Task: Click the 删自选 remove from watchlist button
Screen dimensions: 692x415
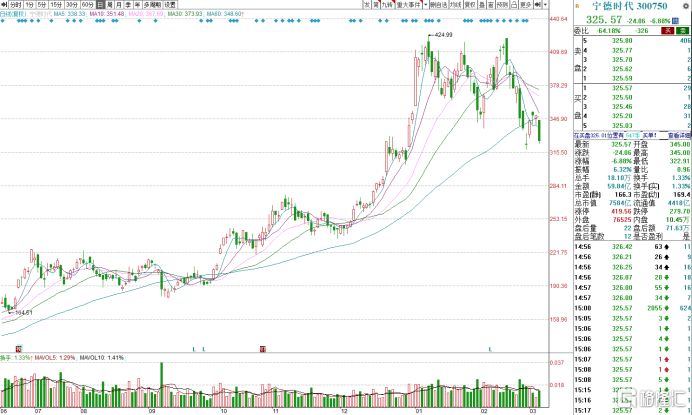Action: tap(439, 4)
